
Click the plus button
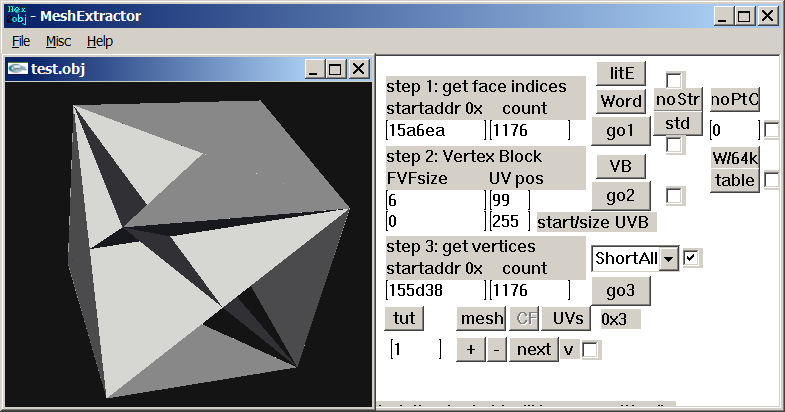click(x=471, y=349)
